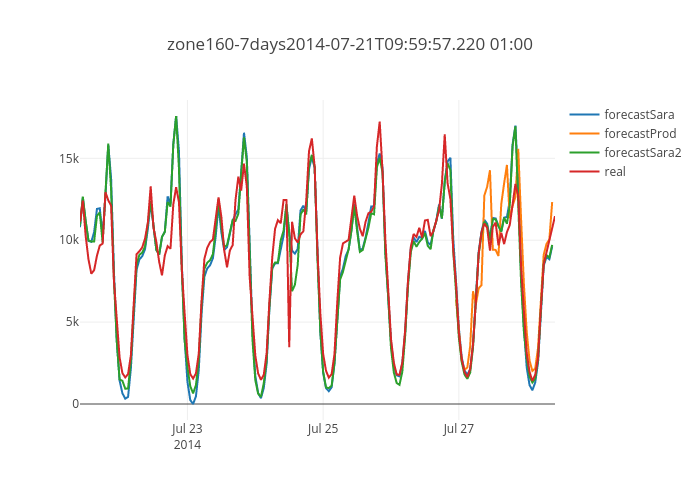
Task: Click the 2014 year label below the x-axis
Action: click(187, 444)
